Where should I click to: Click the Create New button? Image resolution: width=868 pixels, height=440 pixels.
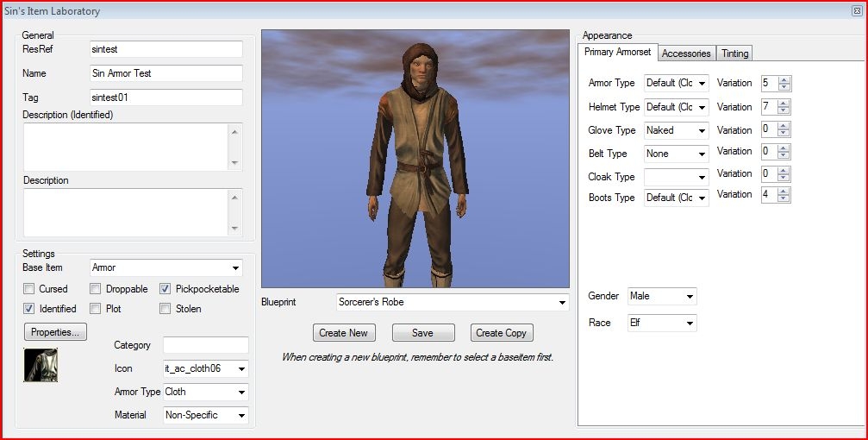pyautogui.click(x=343, y=333)
